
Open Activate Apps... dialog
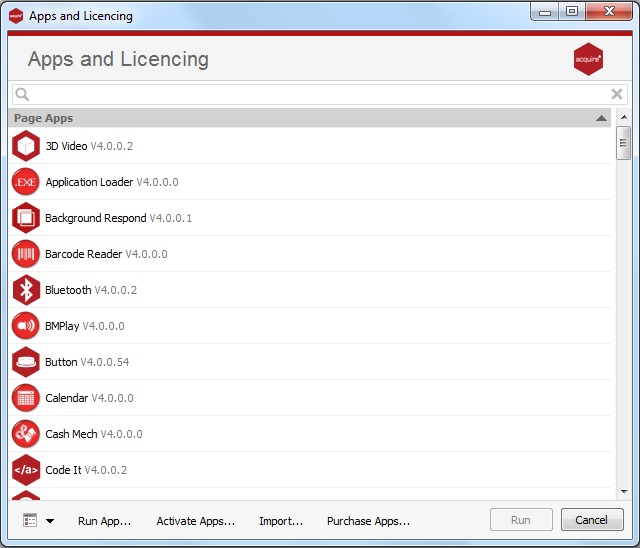196,521
